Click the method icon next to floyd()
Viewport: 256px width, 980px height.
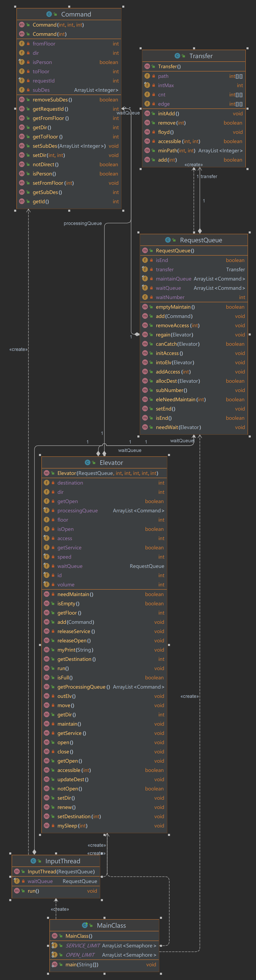pos(147,132)
